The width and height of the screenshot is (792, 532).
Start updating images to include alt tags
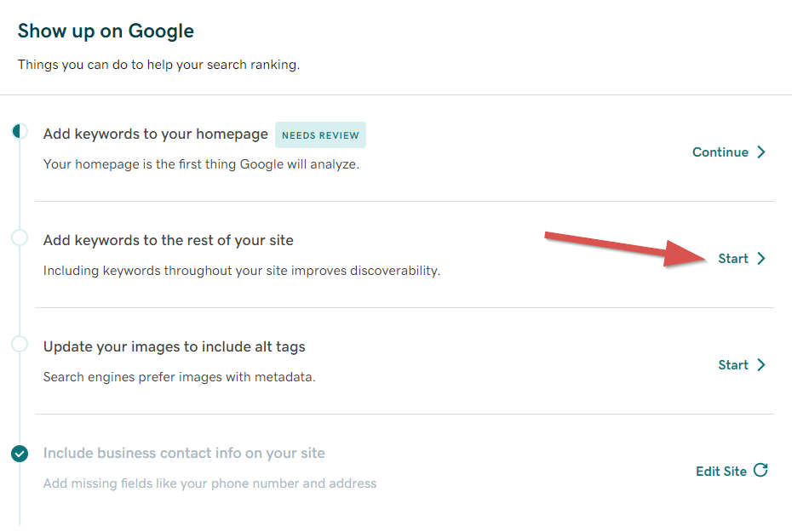pos(733,365)
